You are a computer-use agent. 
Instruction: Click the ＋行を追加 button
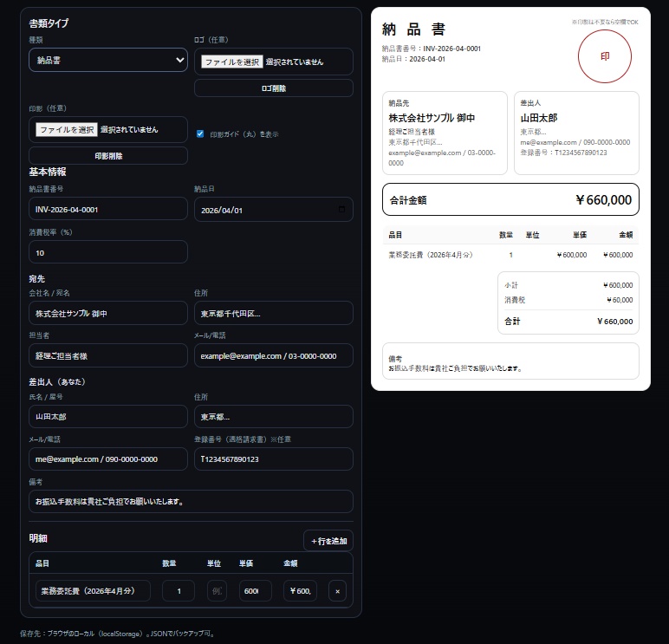click(x=328, y=541)
